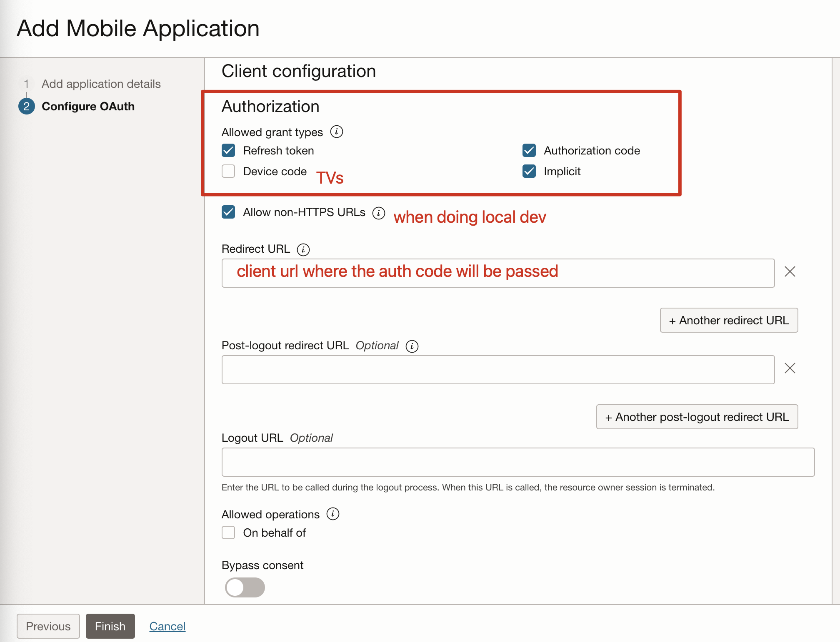This screenshot has width=840, height=642.
Task: Click the info icon next to Redirect URL
Action: point(303,249)
